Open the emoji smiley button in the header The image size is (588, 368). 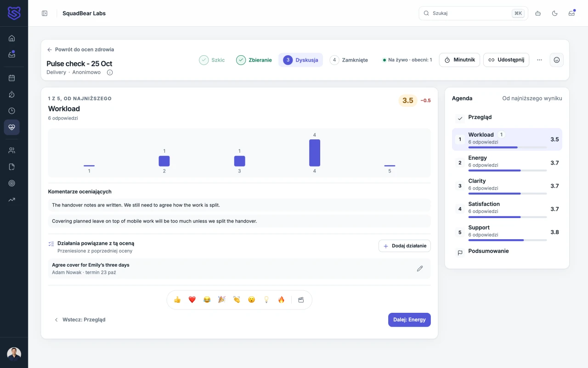pos(557,60)
